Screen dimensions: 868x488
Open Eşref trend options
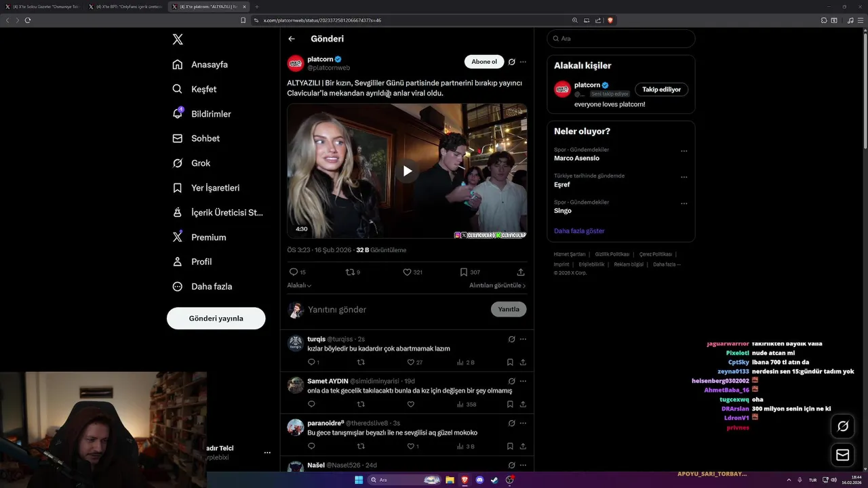[x=684, y=178]
